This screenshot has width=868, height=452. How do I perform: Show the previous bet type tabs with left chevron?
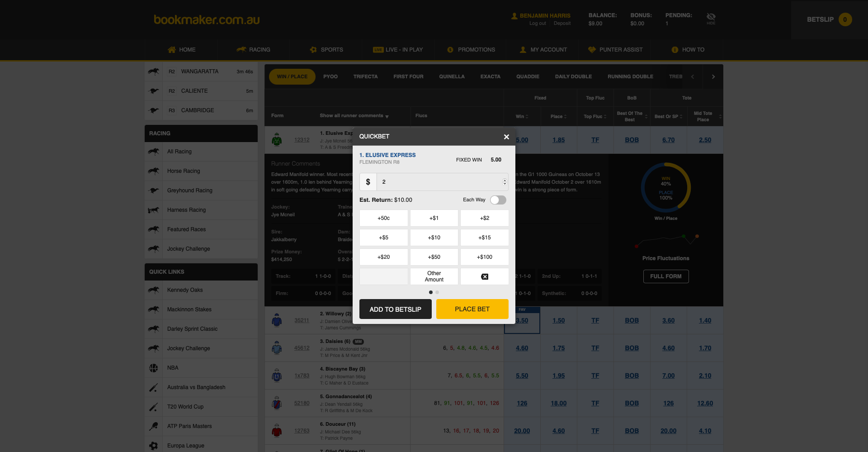[x=693, y=77]
